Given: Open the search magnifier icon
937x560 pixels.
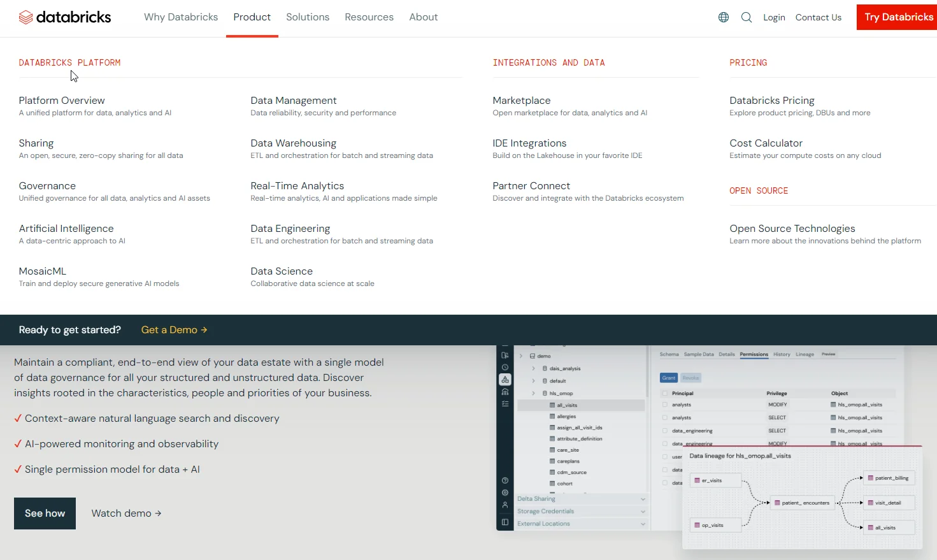Looking at the screenshot, I should tap(747, 17).
